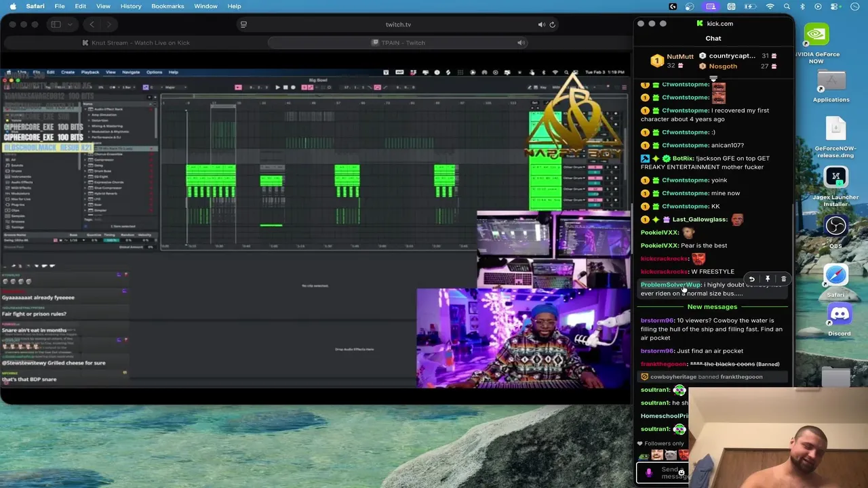Click the frankthegooon banned username
Image resolution: width=868 pixels, height=488 pixels.
(x=663, y=364)
